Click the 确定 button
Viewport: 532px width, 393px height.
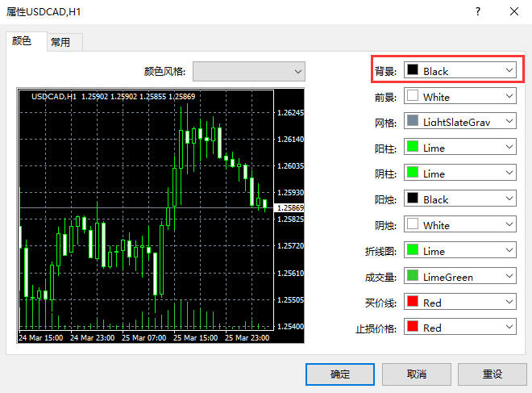(340, 374)
